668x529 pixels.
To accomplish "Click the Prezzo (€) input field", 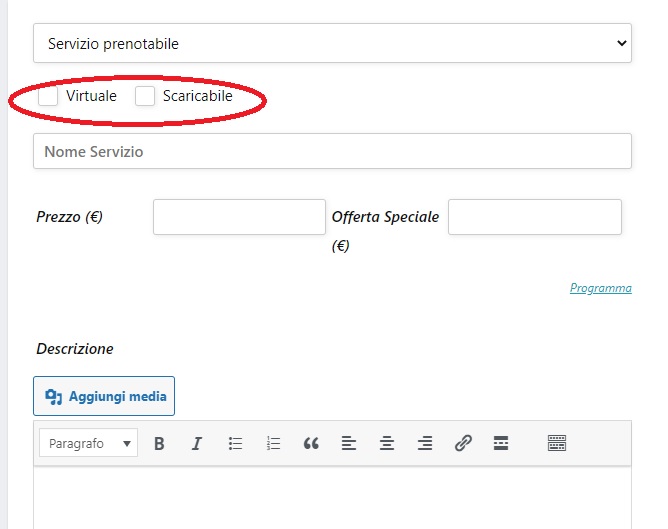I will tap(239, 217).
